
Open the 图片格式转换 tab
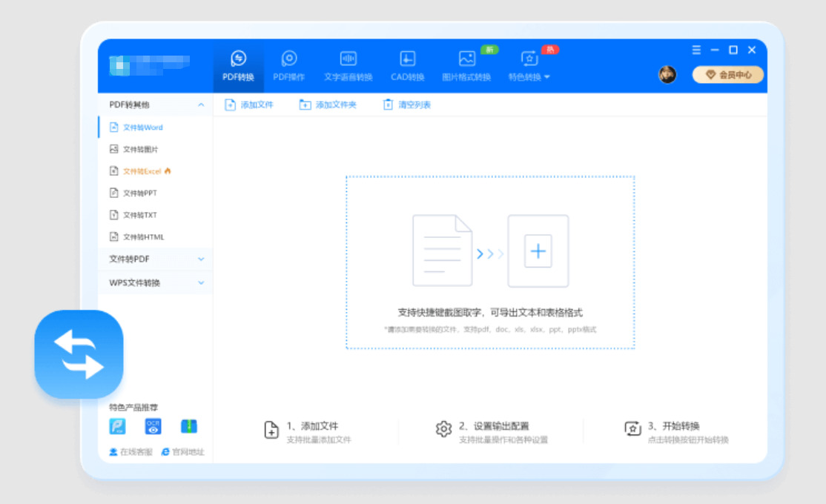[x=466, y=66]
